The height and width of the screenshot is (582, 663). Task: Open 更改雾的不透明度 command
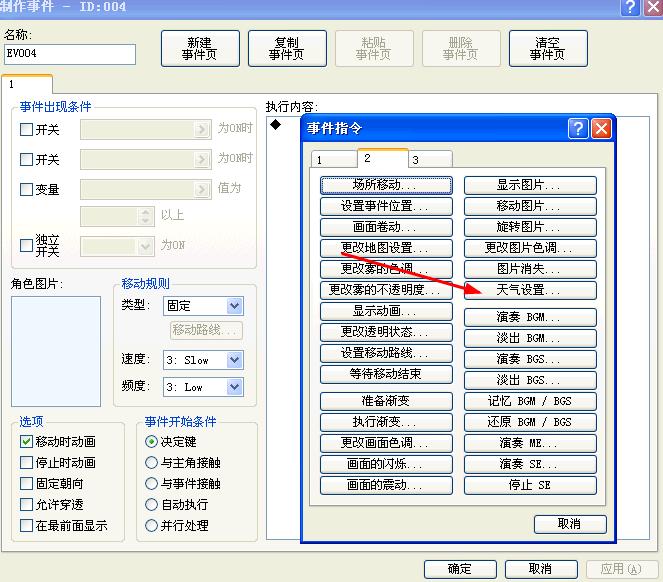[386, 290]
